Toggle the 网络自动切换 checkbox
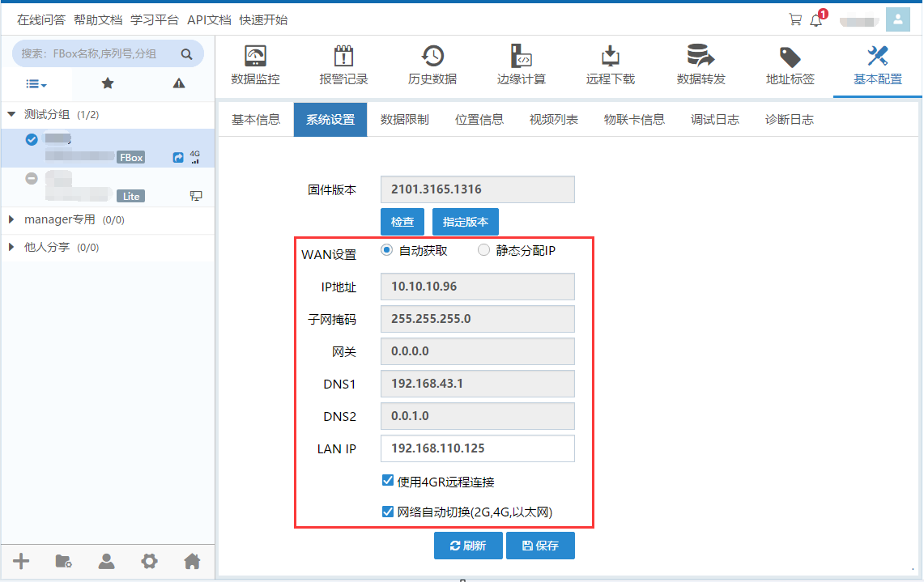The image size is (924, 582). click(388, 512)
